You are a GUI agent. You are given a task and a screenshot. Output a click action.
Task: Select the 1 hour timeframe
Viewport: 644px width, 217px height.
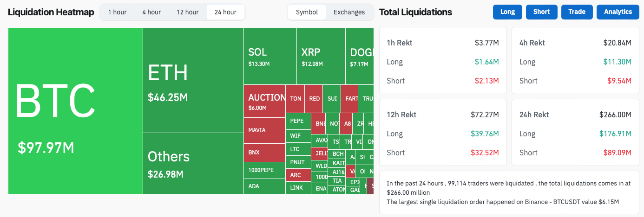[117, 12]
